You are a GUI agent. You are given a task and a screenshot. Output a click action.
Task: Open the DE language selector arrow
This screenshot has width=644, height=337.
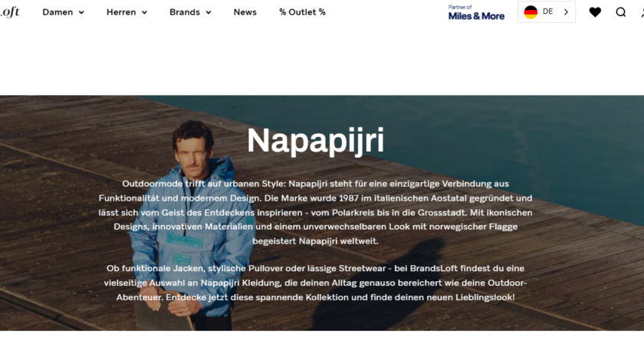tap(566, 12)
